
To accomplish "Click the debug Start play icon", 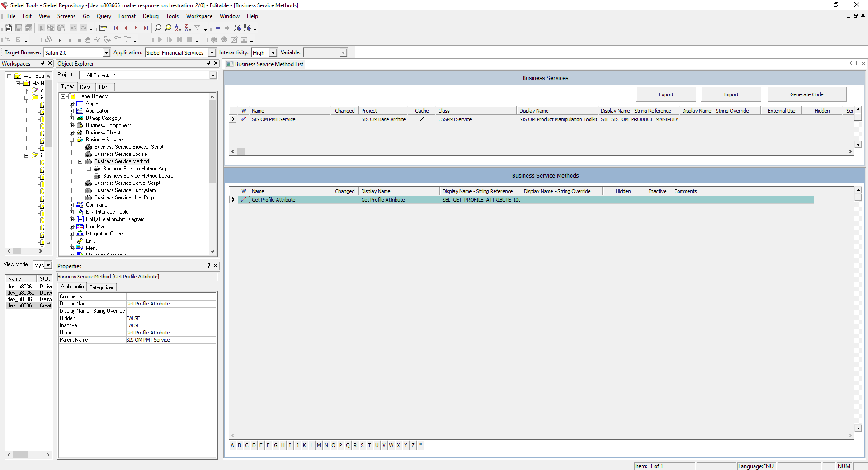I will click(x=60, y=40).
